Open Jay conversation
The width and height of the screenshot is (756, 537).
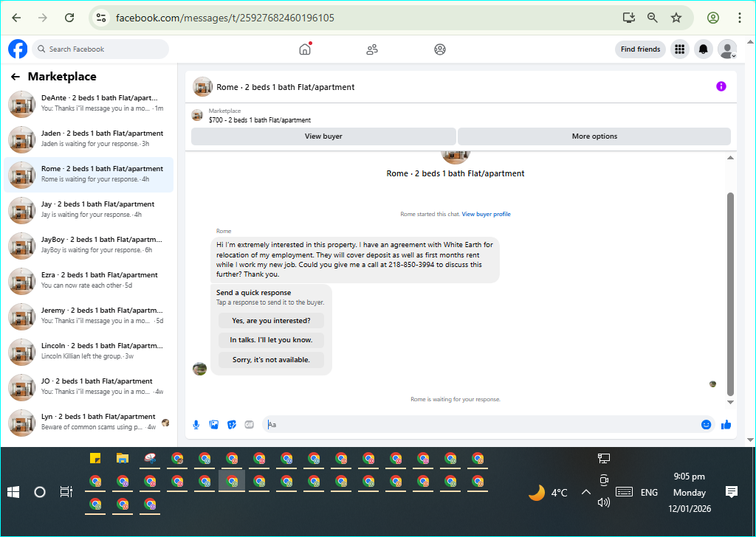(89, 209)
